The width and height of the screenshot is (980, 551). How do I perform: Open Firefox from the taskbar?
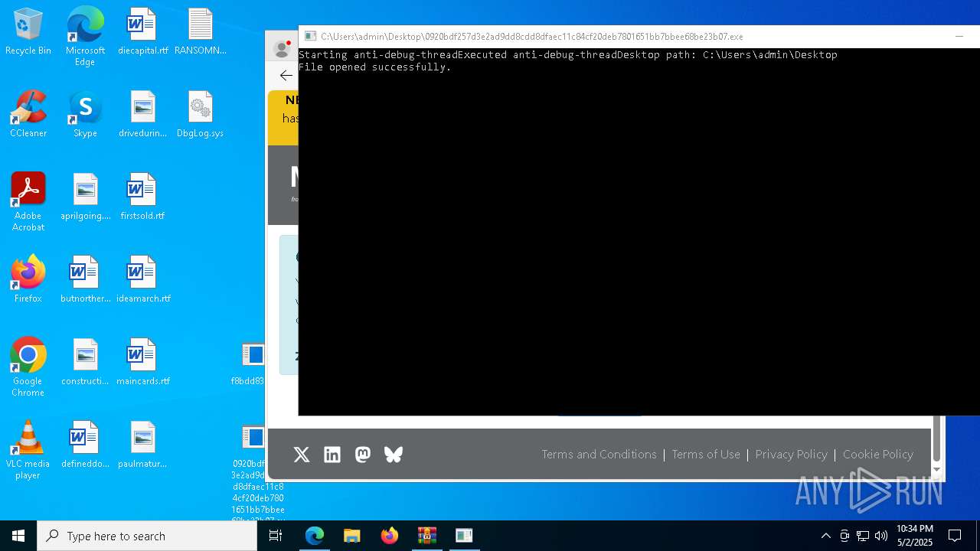tap(390, 536)
